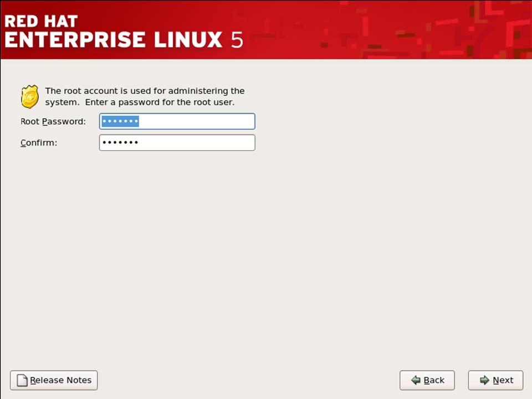
Task: Click the green right-arrow icon on Next button
Action: point(484,380)
